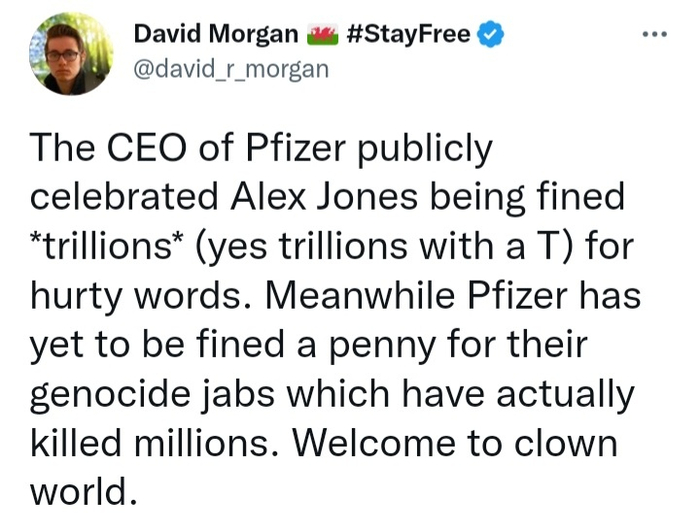Screen dimensions: 700x532
Task: Click the Welsh flag emoji in name
Action: [322, 35]
